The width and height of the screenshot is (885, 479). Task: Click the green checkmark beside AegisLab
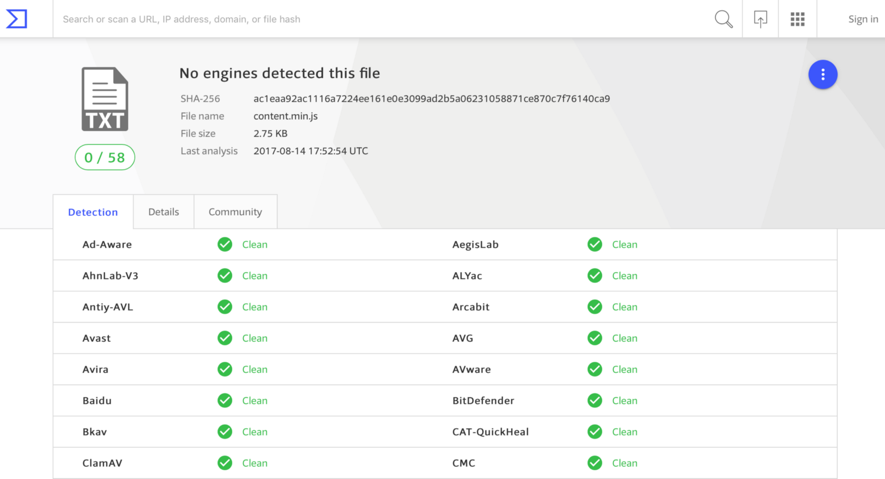pos(594,244)
